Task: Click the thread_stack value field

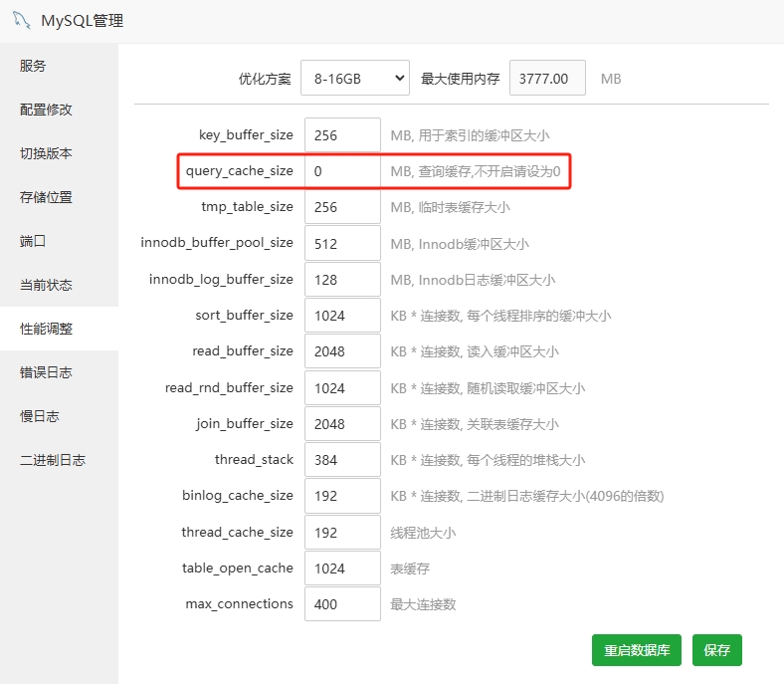Action: point(342,460)
